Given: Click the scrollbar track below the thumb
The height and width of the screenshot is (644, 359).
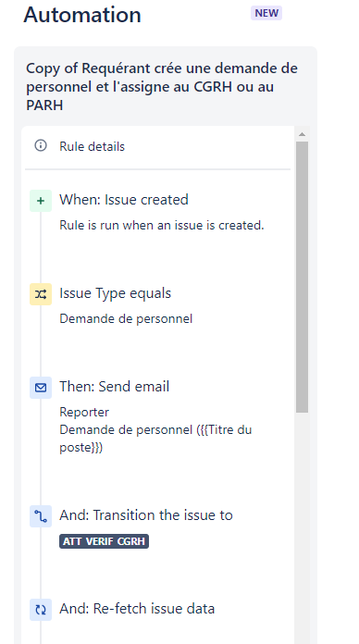Looking at the screenshot, I should [302, 527].
